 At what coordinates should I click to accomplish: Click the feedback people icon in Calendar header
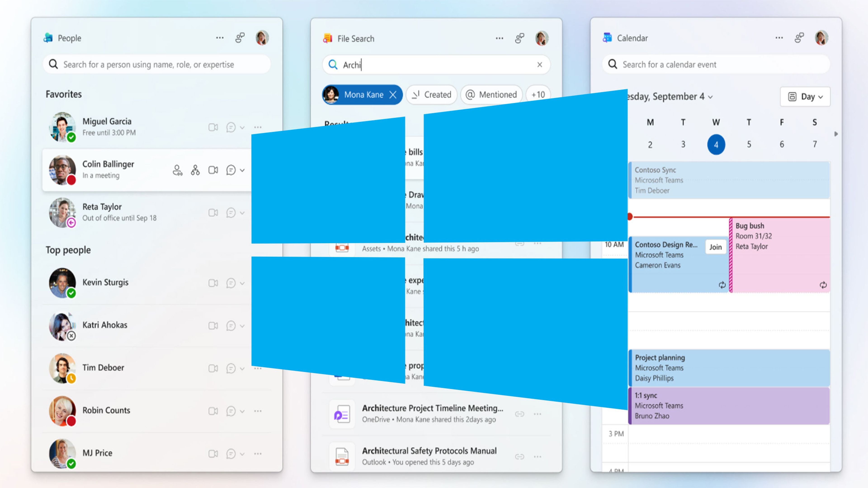point(799,38)
